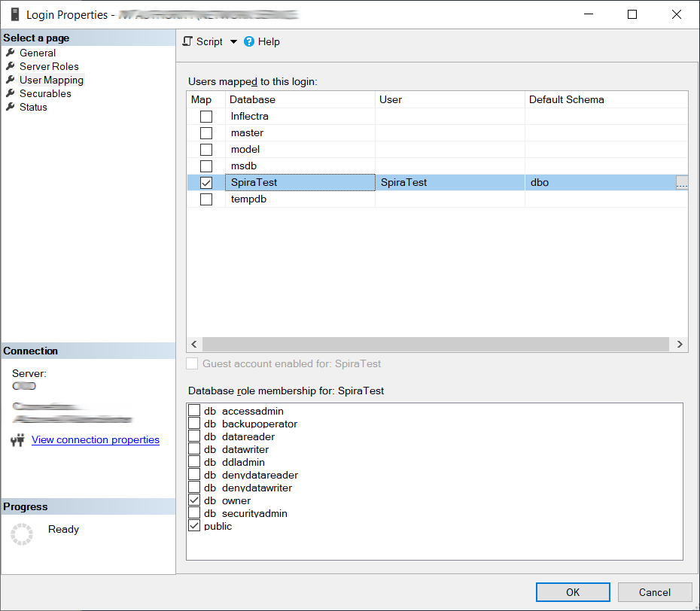Screen dimensions: 700x611
Task: Click the connection properties network icon
Action: 18,440
